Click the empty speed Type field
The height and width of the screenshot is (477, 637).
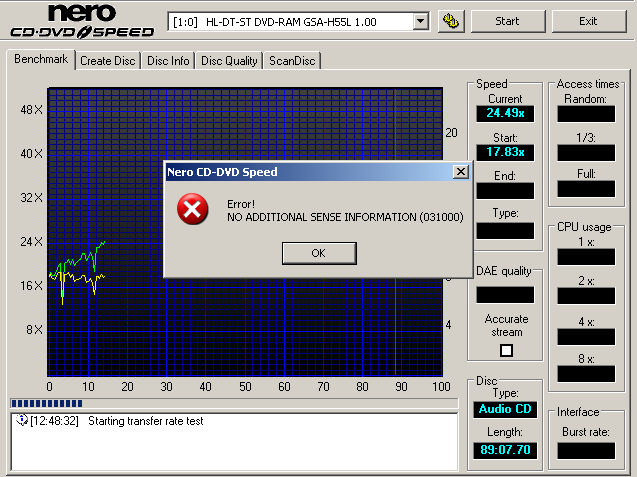505,230
